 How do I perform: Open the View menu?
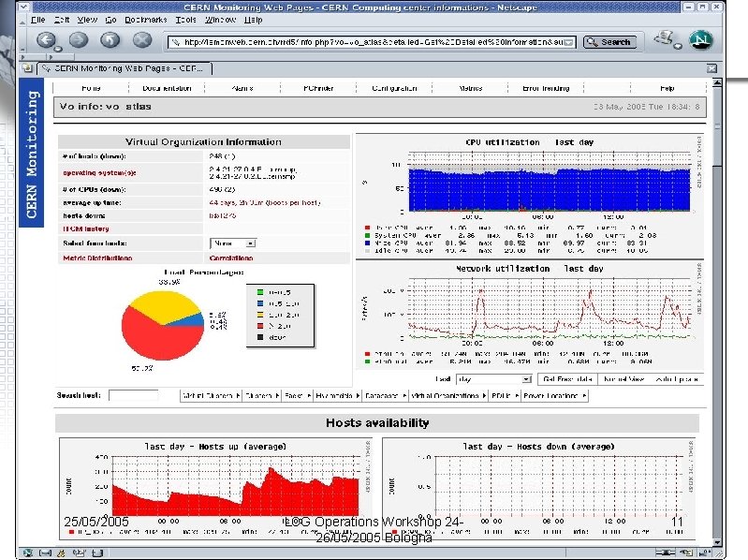(x=87, y=20)
